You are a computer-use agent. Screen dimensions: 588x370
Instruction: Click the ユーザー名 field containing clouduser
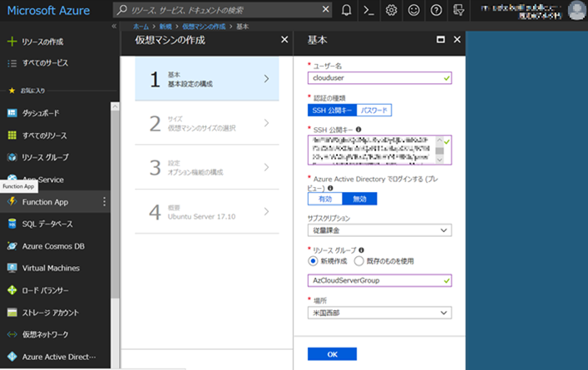[379, 78]
